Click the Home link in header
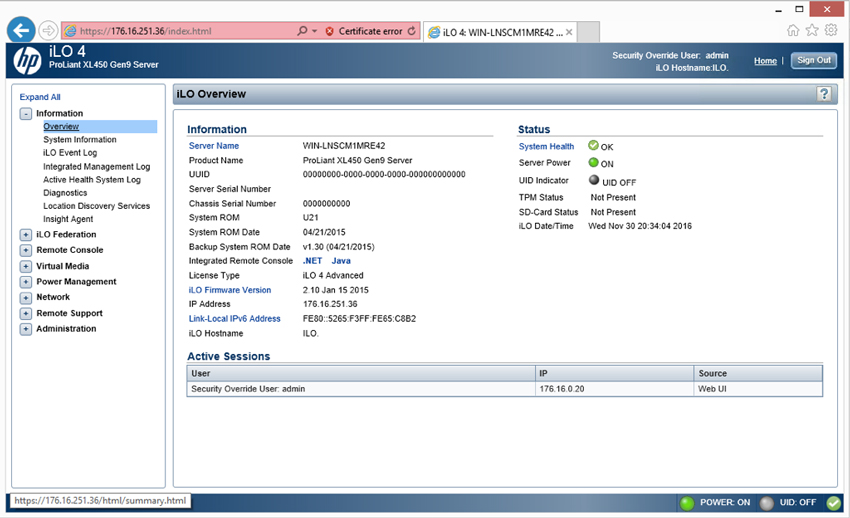 tap(765, 61)
